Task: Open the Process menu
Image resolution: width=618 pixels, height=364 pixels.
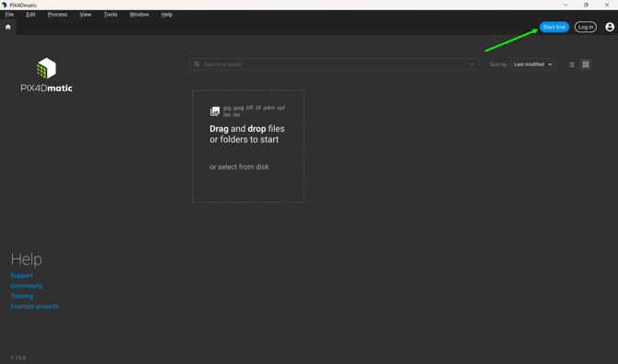Action: [57, 15]
